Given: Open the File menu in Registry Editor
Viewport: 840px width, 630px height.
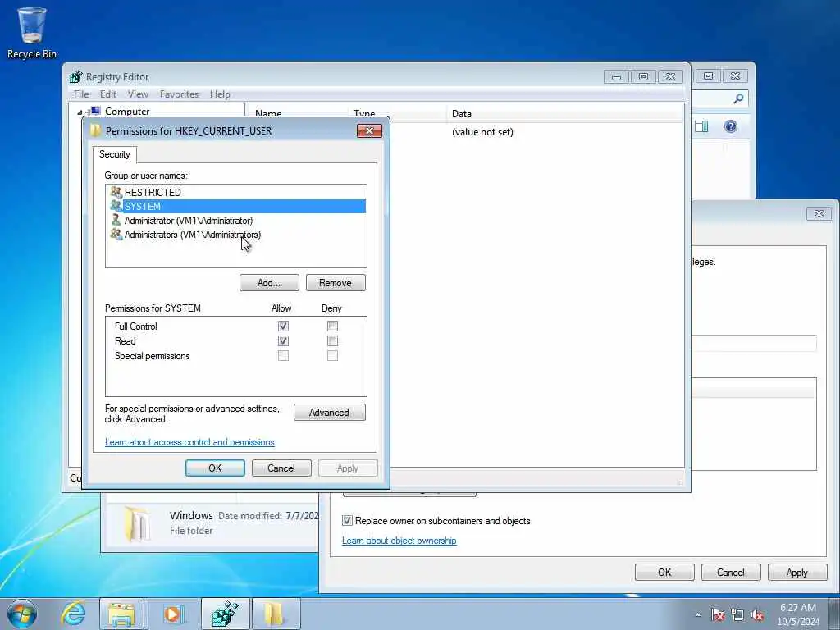Looking at the screenshot, I should [x=81, y=94].
